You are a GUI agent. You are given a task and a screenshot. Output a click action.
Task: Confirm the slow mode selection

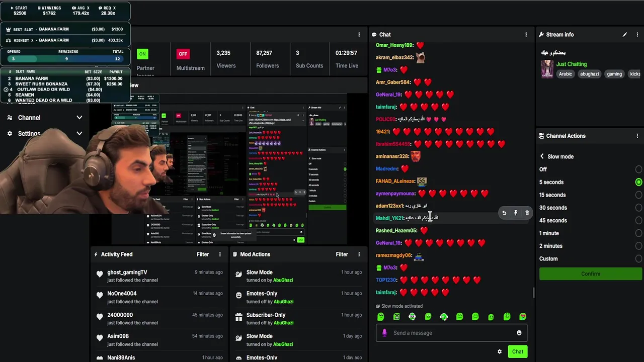point(591,274)
